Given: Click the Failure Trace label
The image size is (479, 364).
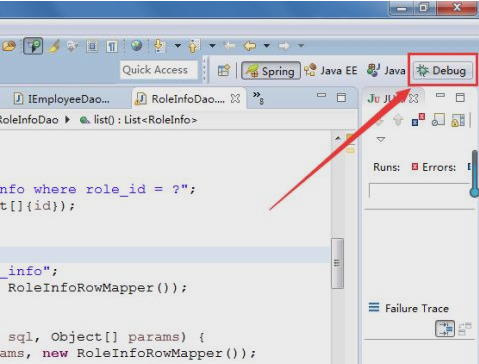Looking at the screenshot, I should point(417,308).
